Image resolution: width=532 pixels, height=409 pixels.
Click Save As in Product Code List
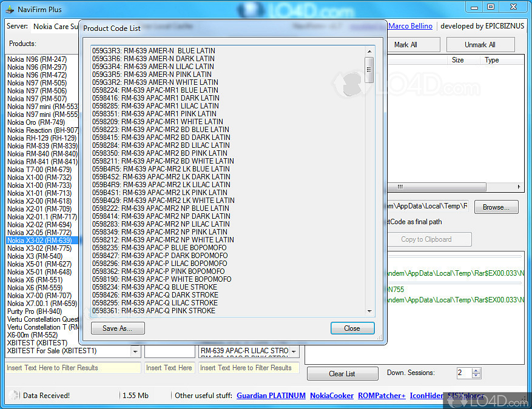point(118,328)
